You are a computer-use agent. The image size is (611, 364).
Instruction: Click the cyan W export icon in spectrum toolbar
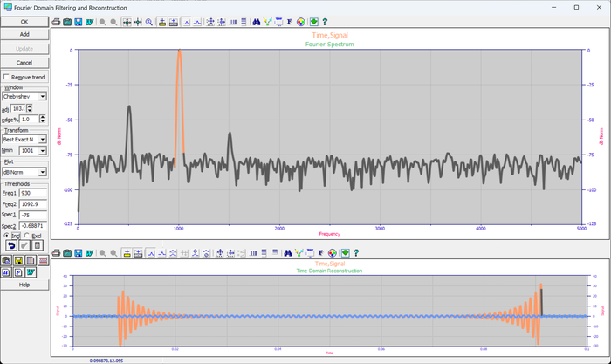tap(89, 22)
